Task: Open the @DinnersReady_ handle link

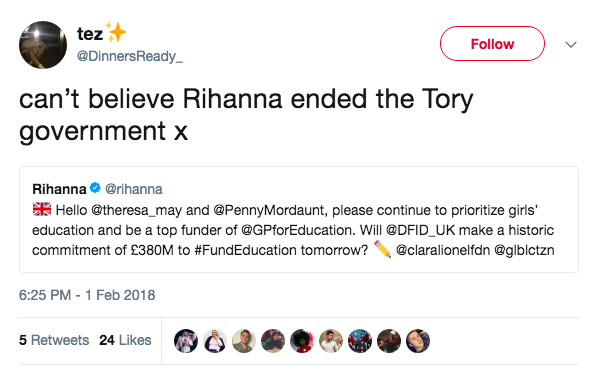Action: click(130, 56)
